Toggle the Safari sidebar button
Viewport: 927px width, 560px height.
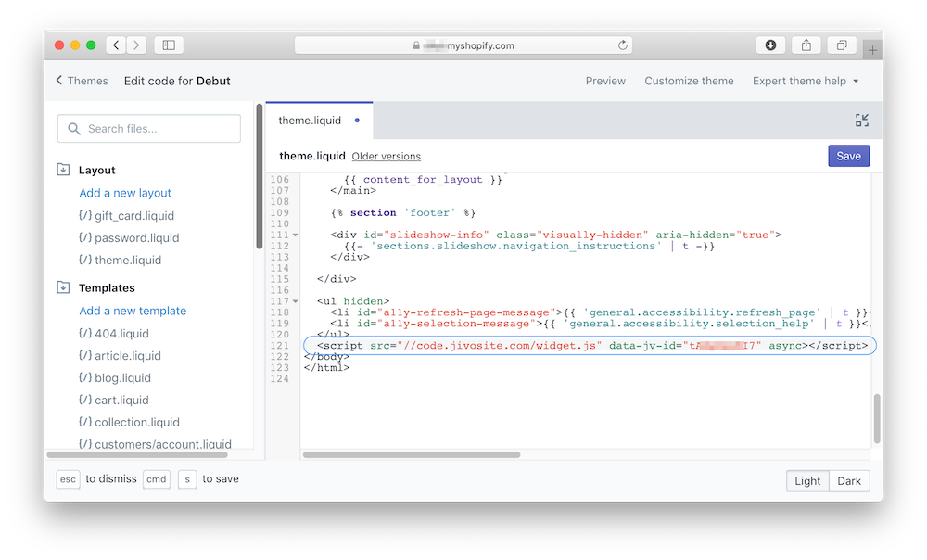pos(169,45)
